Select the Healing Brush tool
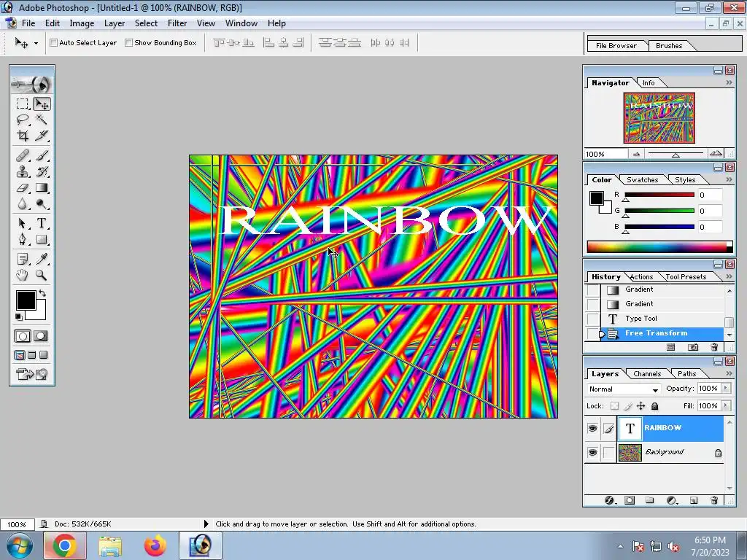The image size is (747, 560). (23, 155)
